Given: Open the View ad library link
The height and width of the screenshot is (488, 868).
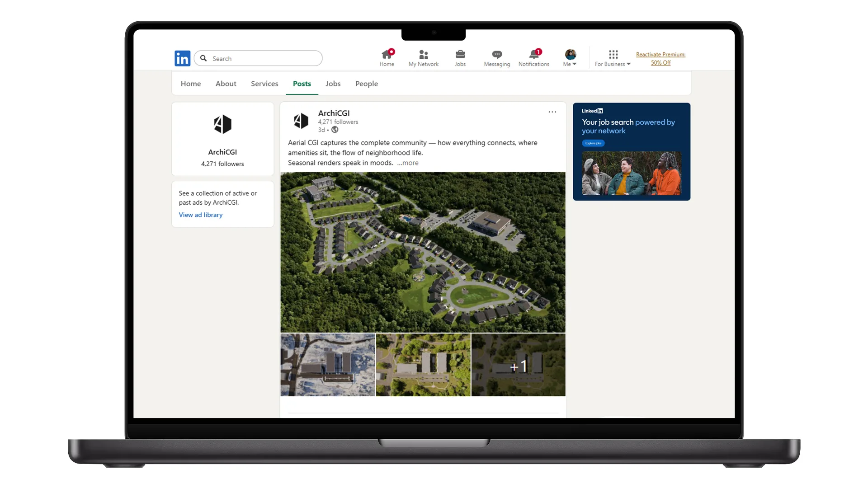Looking at the screenshot, I should pyautogui.click(x=200, y=215).
